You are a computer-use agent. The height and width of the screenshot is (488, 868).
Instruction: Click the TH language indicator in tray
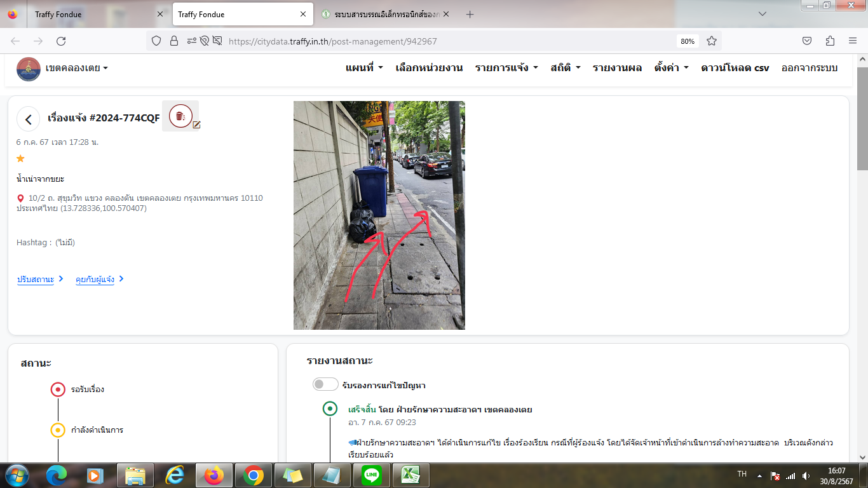click(x=742, y=474)
